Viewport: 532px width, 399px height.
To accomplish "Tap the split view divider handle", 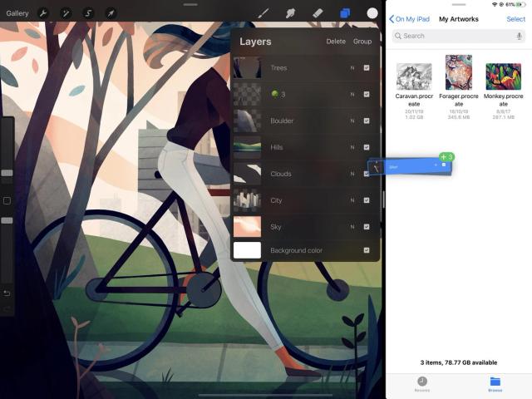I will click(x=384, y=199).
